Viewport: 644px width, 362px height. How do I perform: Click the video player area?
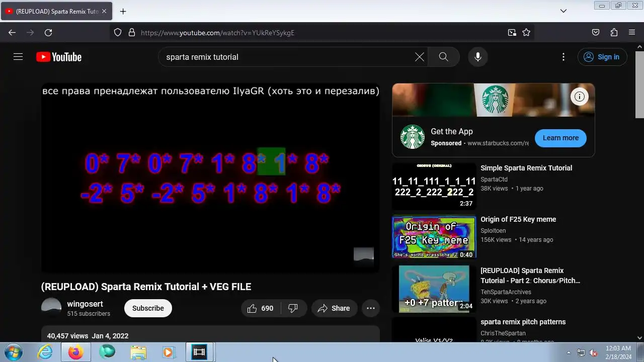point(210,177)
